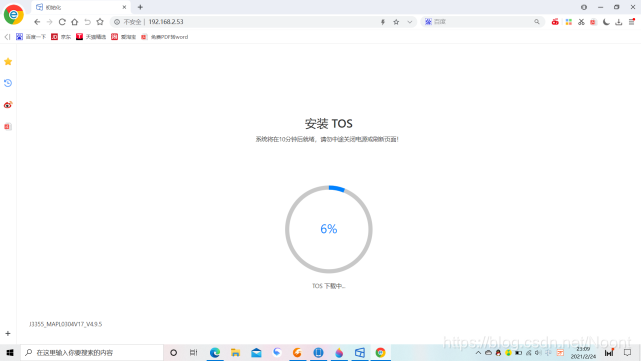Click the undo closed tab arrow
The image size is (641, 361).
87,22
